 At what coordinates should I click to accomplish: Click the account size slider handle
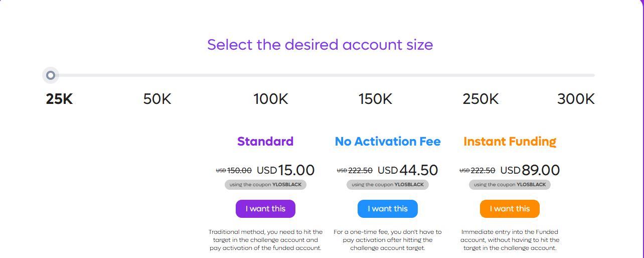[x=50, y=75]
